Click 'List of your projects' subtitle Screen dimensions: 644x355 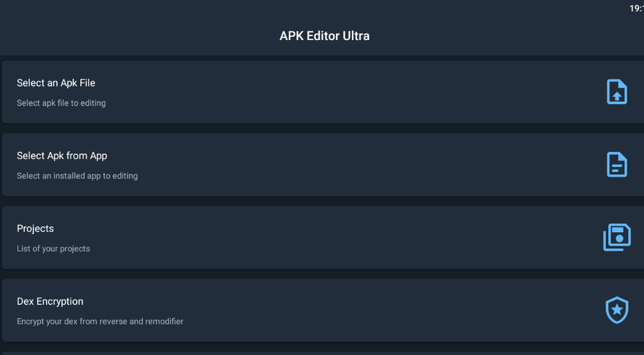53,249
